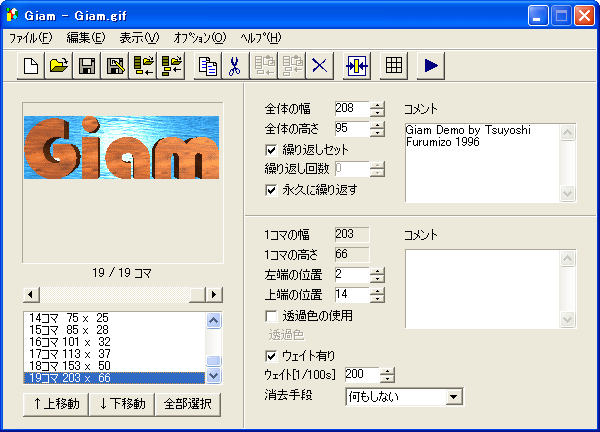Increase 全体の幅 with the up spinner
Image resolution: width=600 pixels, height=432 pixels.
click(377, 105)
